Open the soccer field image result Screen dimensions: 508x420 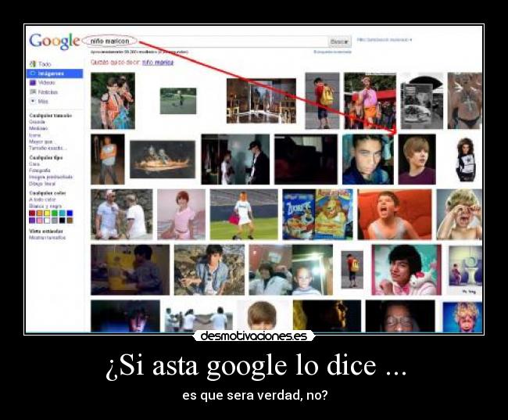pyautogui.click(x=244, y=214)
